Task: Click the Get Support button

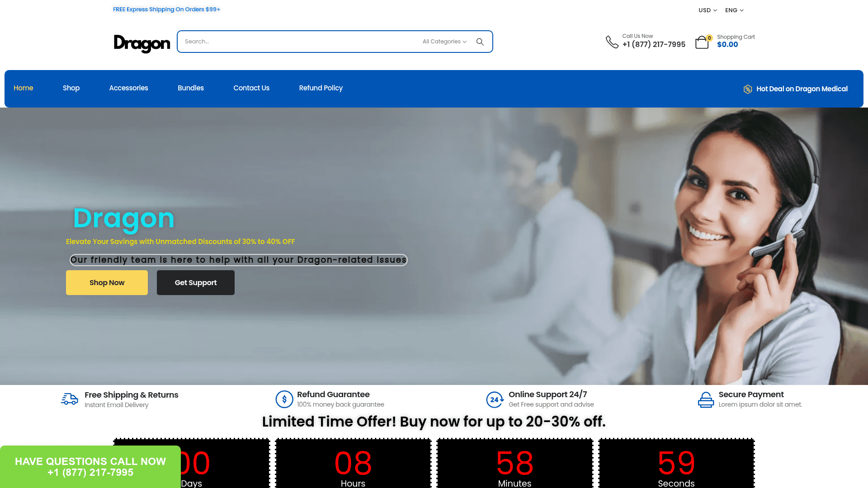Action: point(196,283)
